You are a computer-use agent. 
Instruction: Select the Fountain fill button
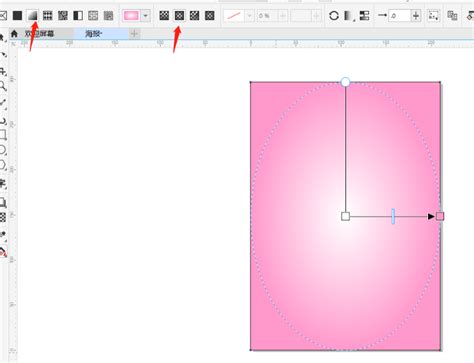(x=32, y=15)
